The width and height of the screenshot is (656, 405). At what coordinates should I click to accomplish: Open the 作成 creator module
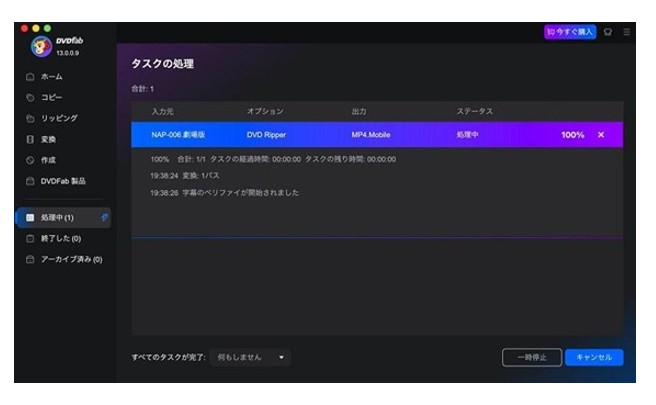(x=48, y=160)
